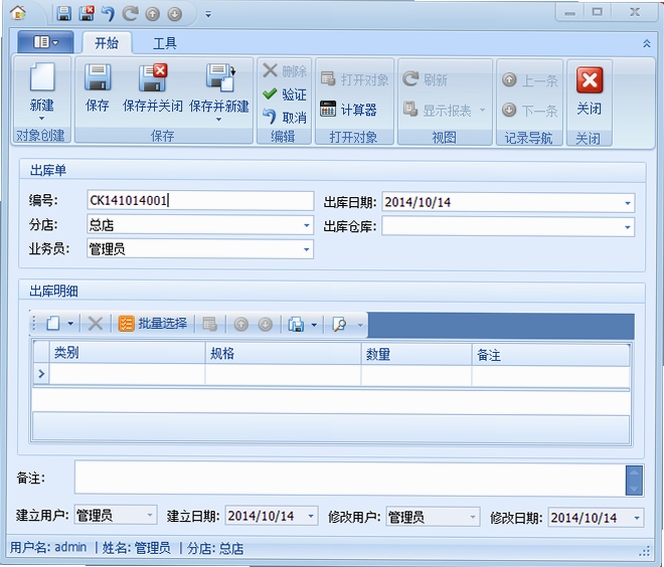
Task: Click move up arrow in detail toolbar
Action: [241, 325]
